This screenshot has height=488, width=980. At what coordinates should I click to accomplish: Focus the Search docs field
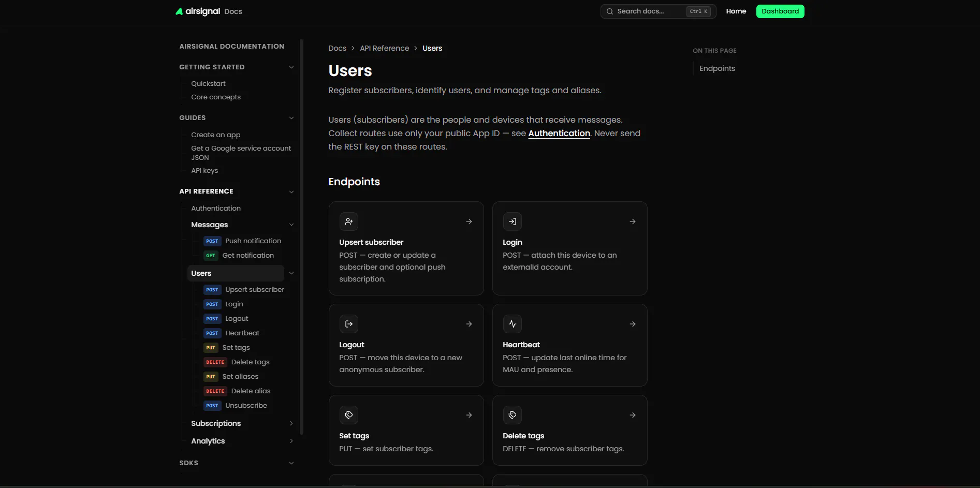pos(658,11)
